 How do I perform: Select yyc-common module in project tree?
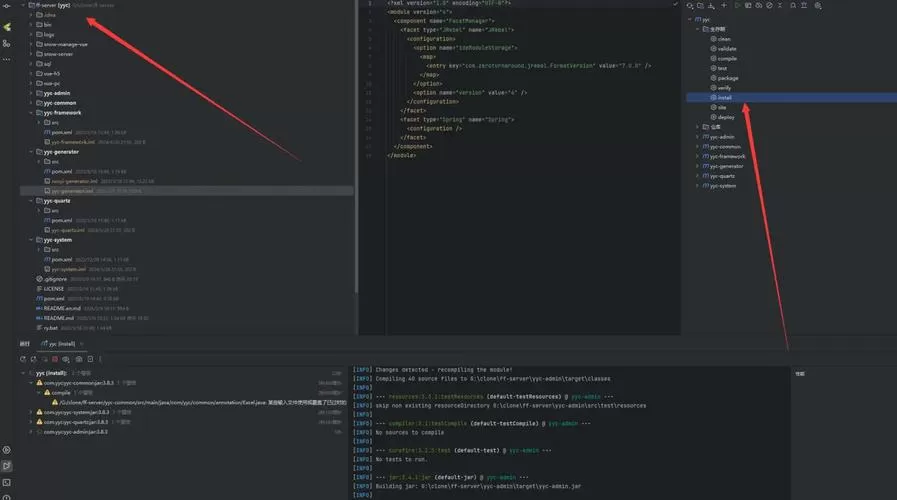tap(55, 102)
